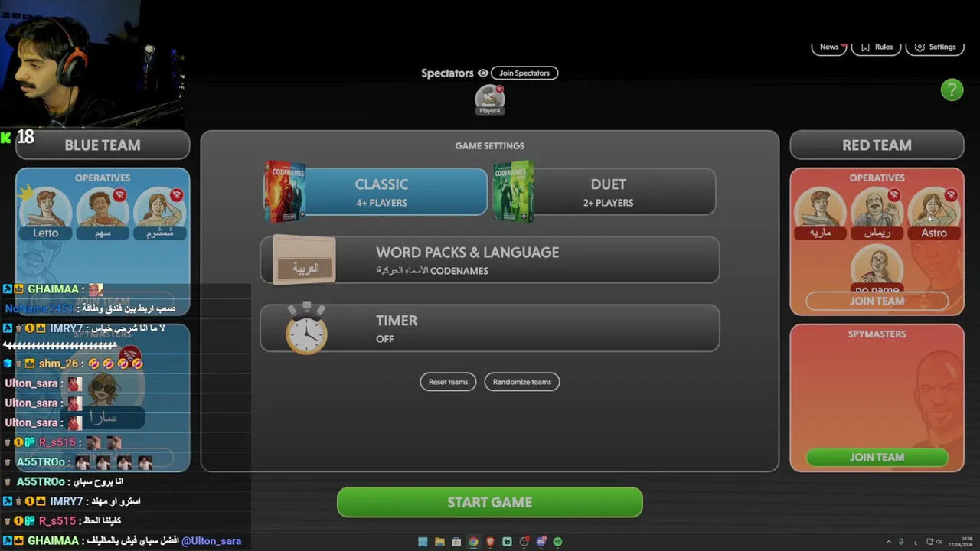Open Brave browser from the taskbar
Screen dimensions: 980x551
(x=490, y=542)
